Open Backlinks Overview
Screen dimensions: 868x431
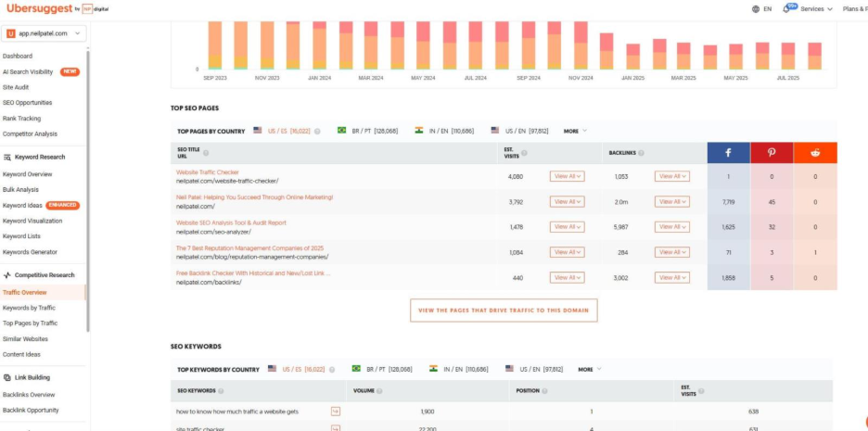point(29,395)
